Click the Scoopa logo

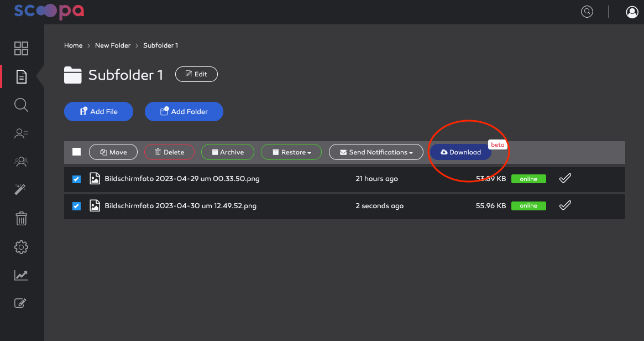(49, 12)
